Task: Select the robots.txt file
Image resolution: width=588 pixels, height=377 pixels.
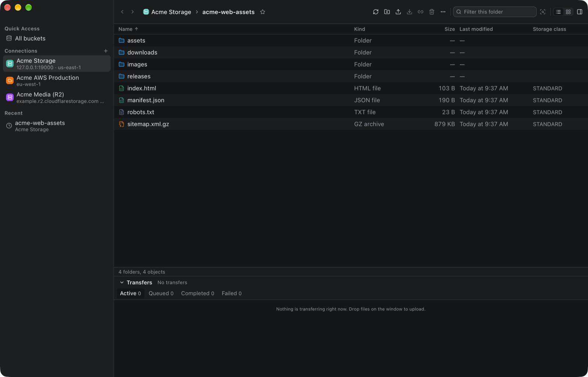Action: click(x=351, y=112)
